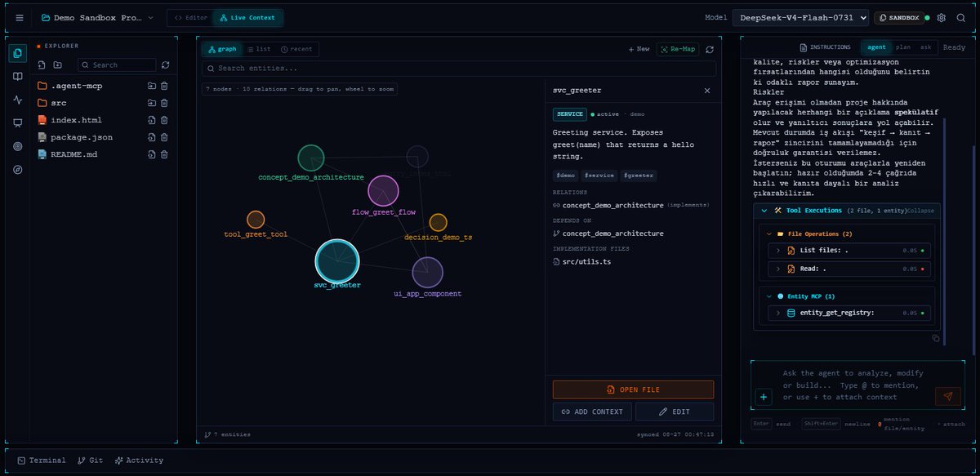Delete the README.md file
The image size is (980, 476).
click(x=164, y=154)
